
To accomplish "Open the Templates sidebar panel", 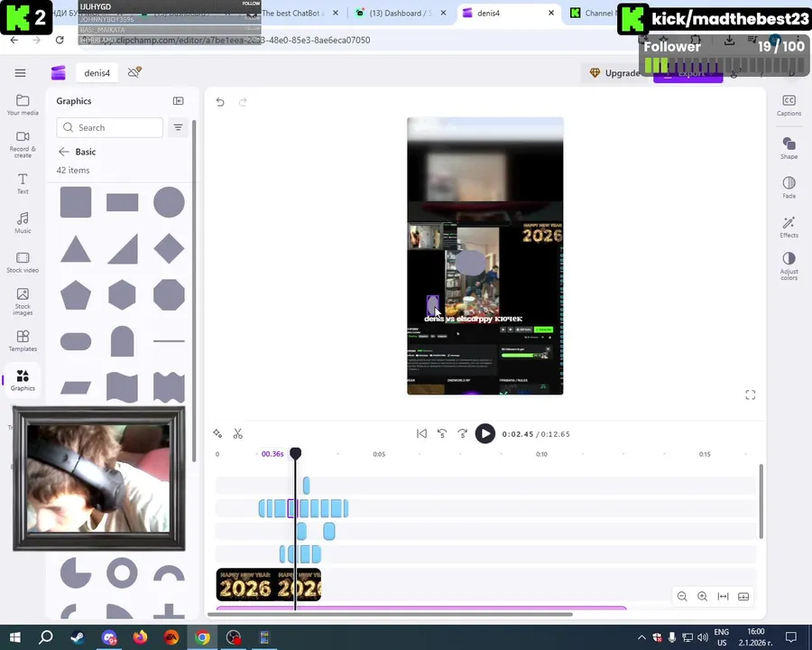I will pyautogui.click(x=23, y=341).
